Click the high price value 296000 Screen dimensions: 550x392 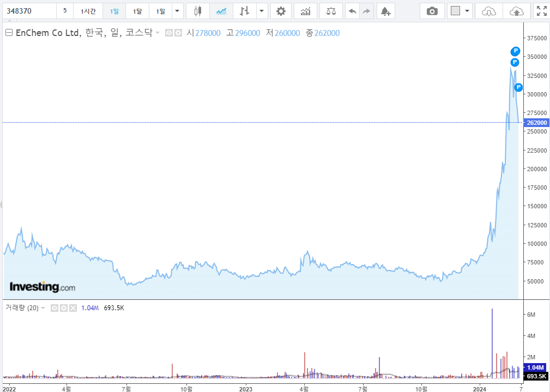[x=247, y=33]
